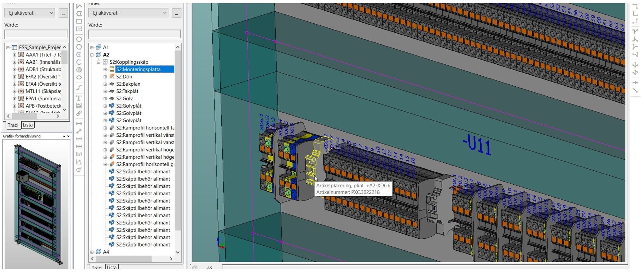Select the Circle through three points tool
The image size is (644, 272).
click(79, 47)
